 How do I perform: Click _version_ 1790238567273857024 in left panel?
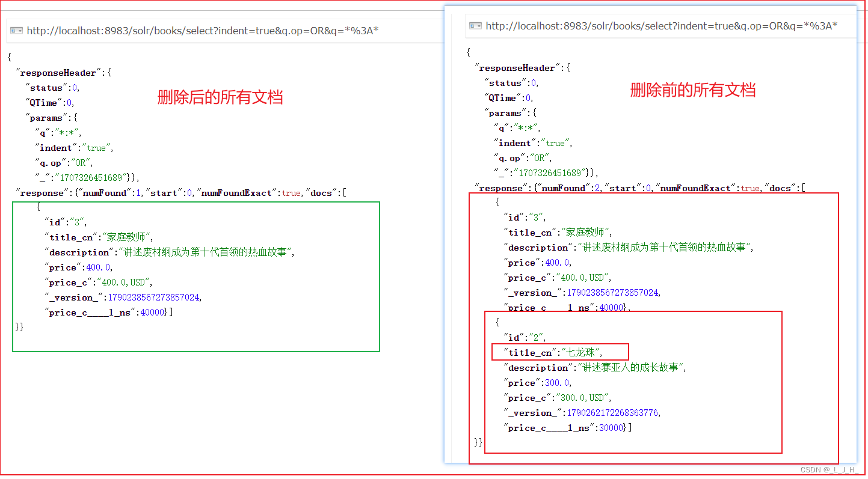tap(153, 298)
